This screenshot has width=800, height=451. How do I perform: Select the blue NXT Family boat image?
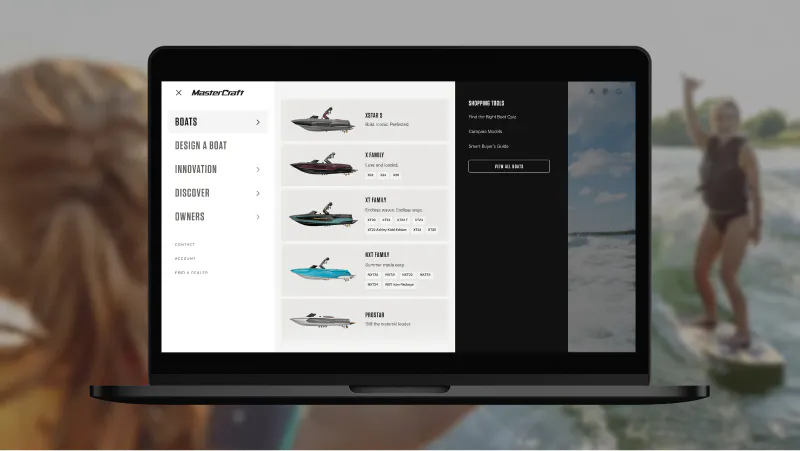(323, 270)
